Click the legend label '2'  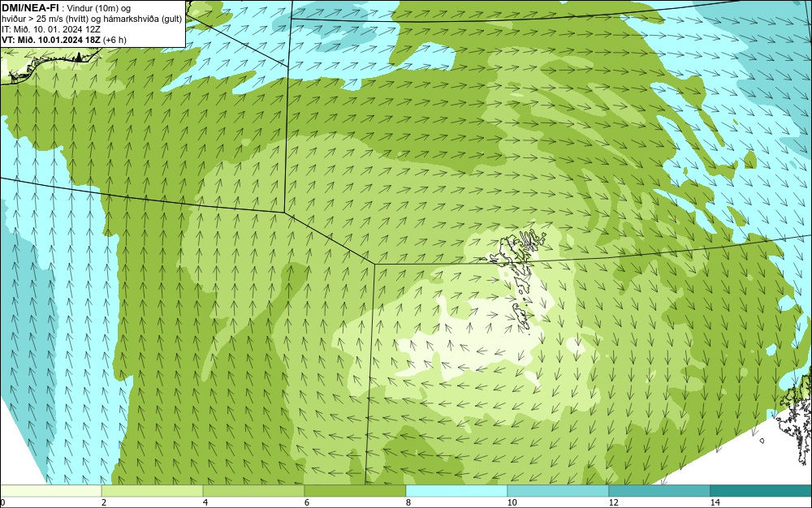click(x=104, y=502)
